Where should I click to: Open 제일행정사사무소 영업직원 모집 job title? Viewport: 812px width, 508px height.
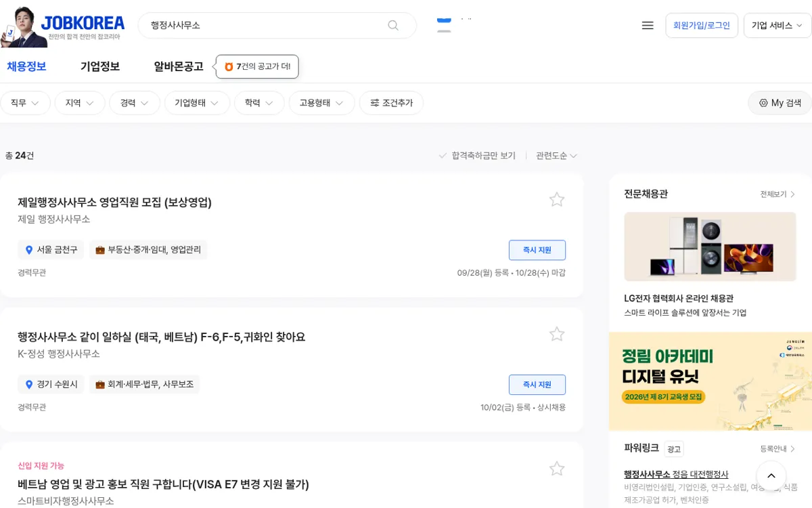(x=114, y=203)
